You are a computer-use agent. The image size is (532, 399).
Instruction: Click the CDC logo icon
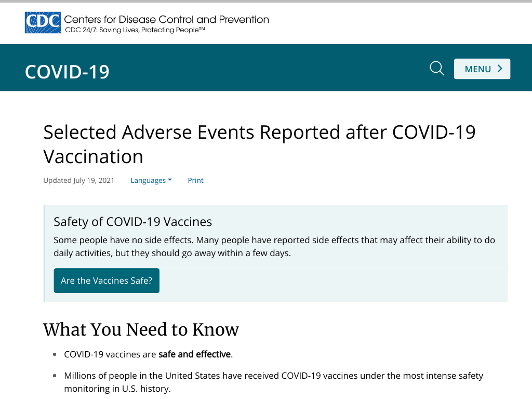[43, 23]
